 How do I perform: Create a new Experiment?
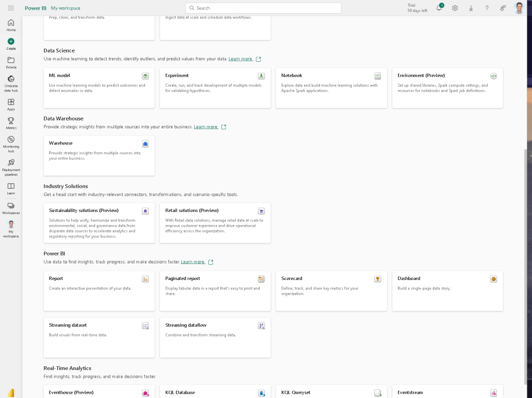pyautogui.click(x=215, y=88)
